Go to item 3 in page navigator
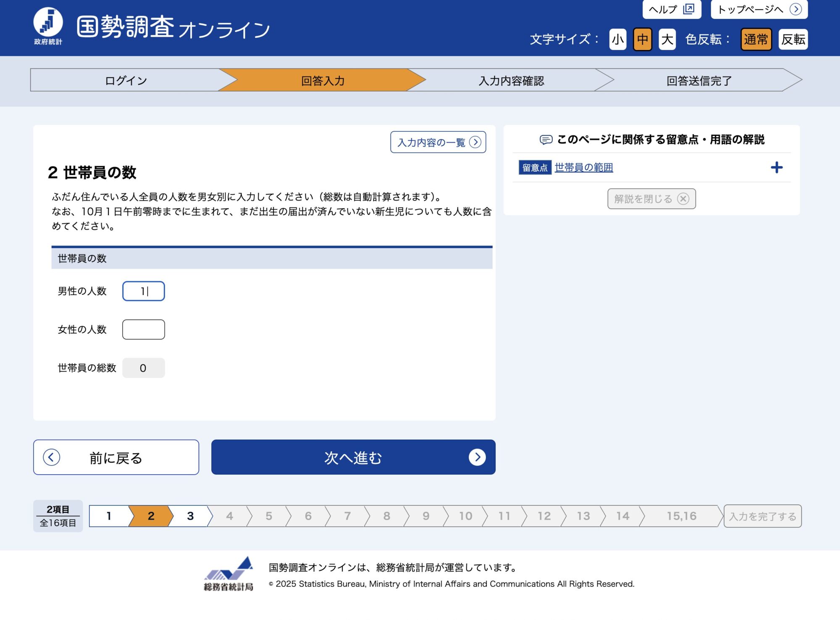The image size is (840, 620). pos(190,516)
